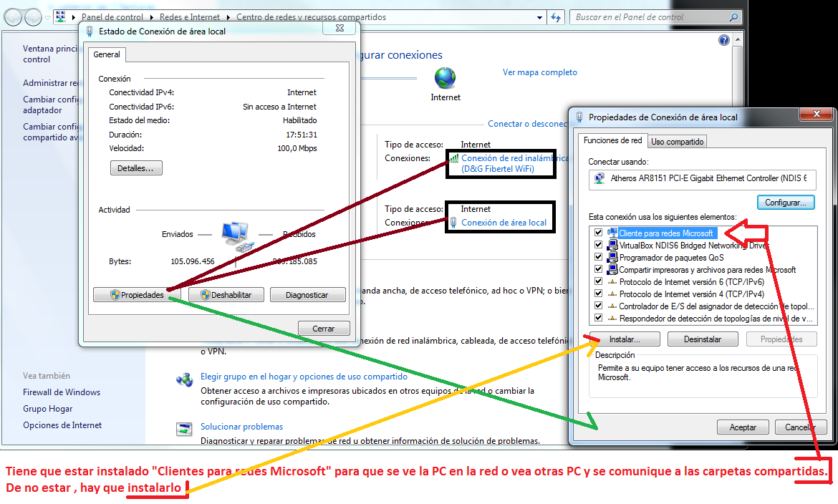The height and width of the screenshot is (504, 838).
Task: Expand chevron after Redes e Internet breadcrumb
Action: point(228,17)
